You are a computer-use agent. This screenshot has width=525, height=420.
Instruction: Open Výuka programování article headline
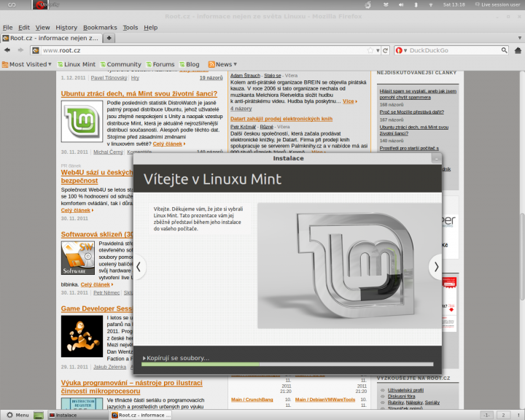click(x=131, y=386)
